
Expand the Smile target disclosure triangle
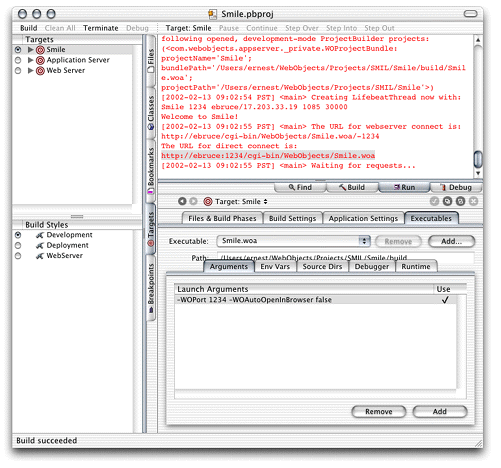[30, 50]
